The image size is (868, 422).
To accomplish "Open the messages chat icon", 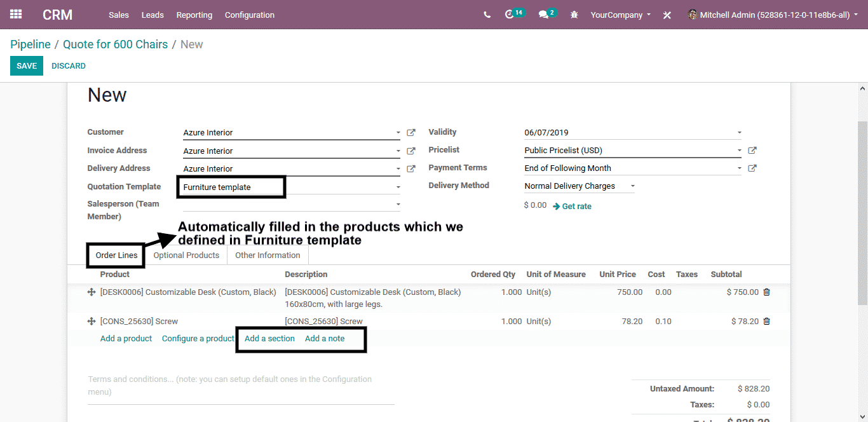I will point(543,15).
